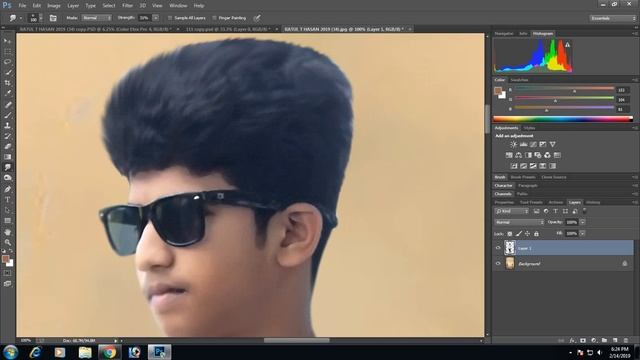Select the Dodge tool
The height and width of the screenshot is (360, 640).
(x=7, y=178)
